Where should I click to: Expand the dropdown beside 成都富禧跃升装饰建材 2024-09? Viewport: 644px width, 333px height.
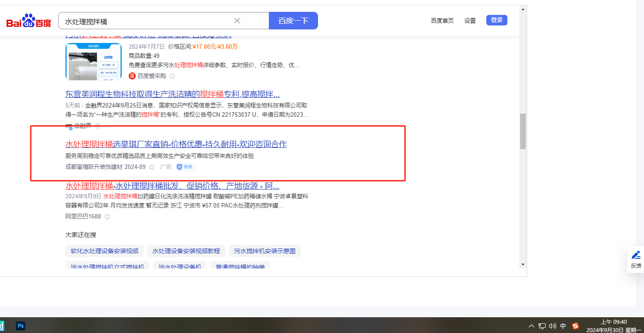tap(152, 167)
